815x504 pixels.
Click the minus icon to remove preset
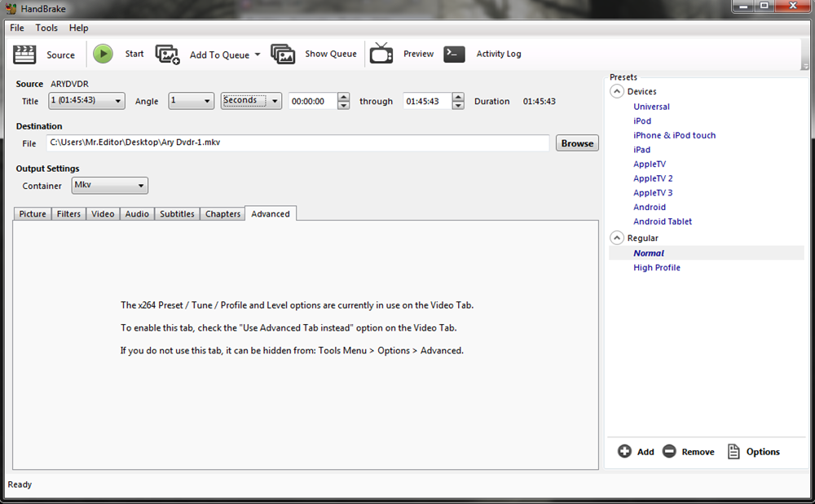[669, 452]
